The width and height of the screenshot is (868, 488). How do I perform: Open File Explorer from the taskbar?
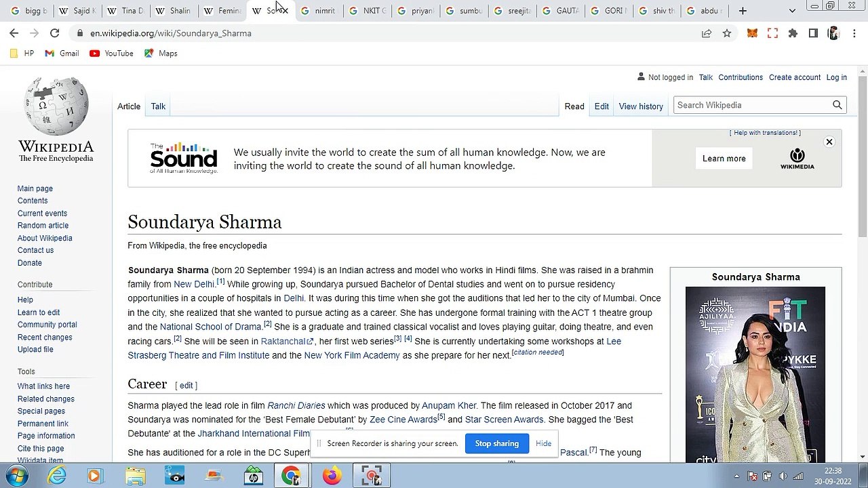(x=135, y=476)
